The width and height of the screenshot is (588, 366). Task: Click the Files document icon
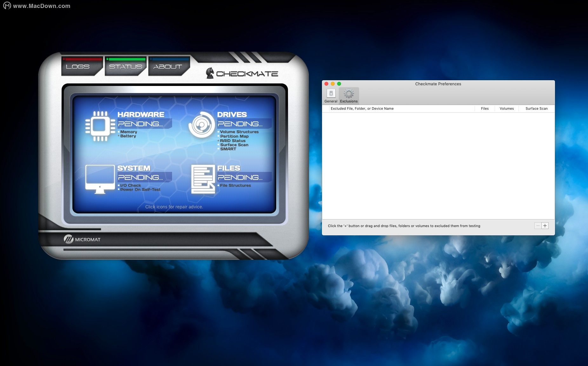click(x=203, y=179)
